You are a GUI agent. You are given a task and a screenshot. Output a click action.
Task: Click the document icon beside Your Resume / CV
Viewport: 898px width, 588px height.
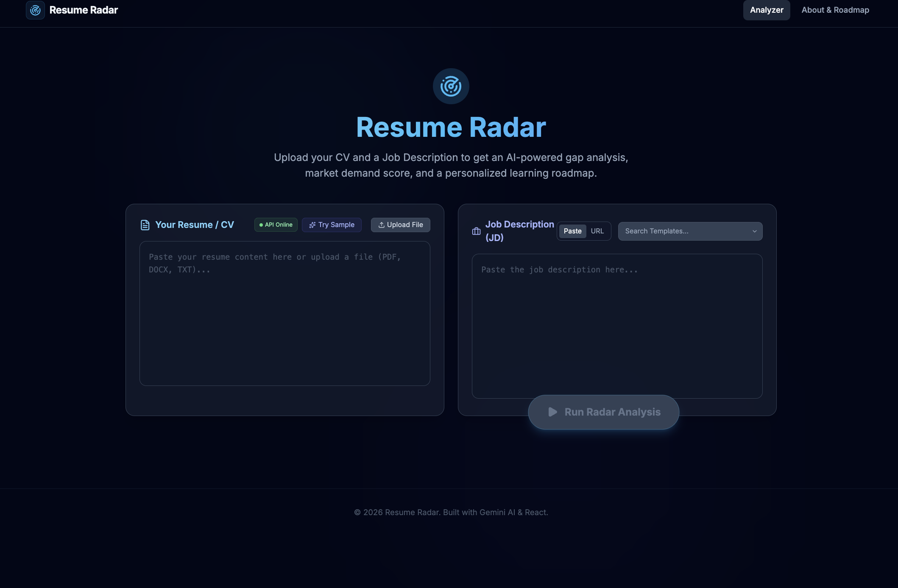point(145,225)
